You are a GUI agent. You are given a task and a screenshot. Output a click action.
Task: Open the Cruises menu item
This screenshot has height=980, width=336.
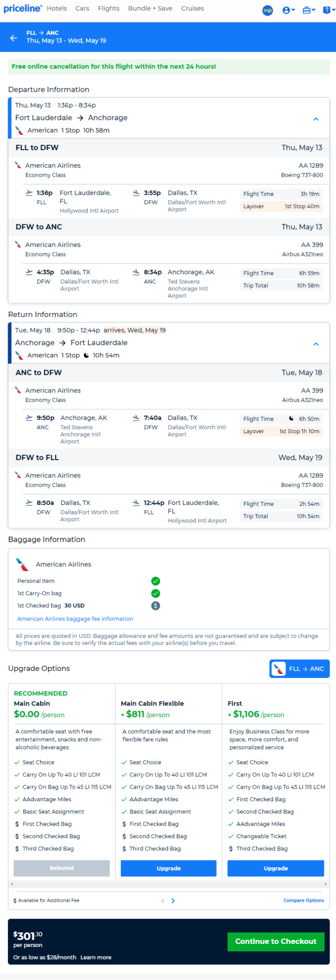(193, 9)
